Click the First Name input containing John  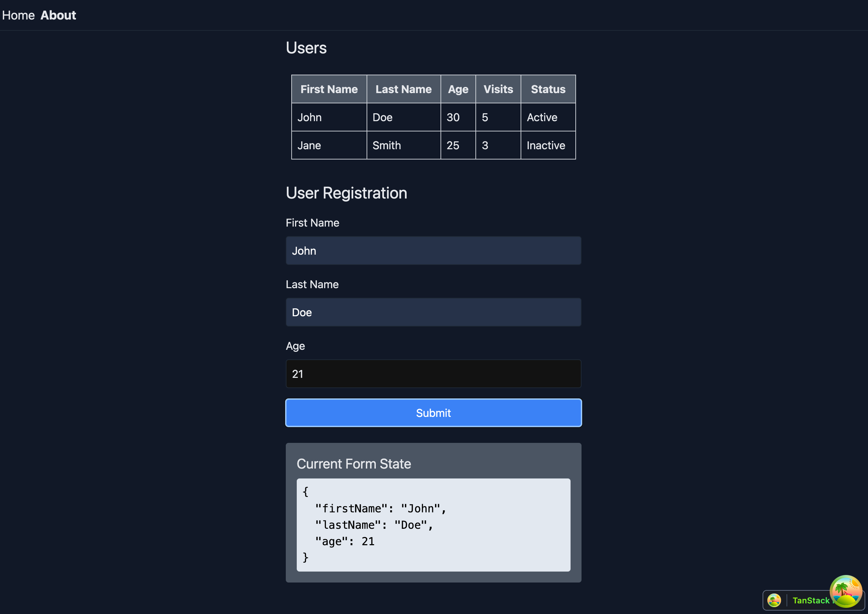[x=433, y=250]
